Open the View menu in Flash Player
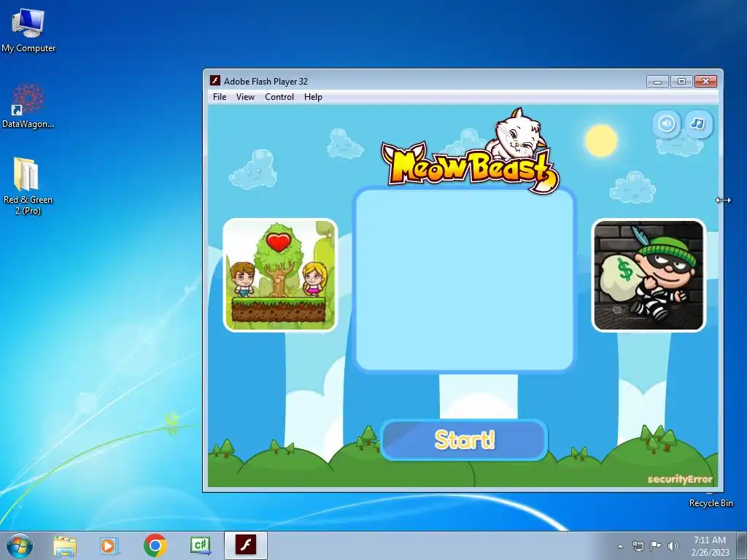The height and width of the screenshot is (560, 747). click(245, 97)
